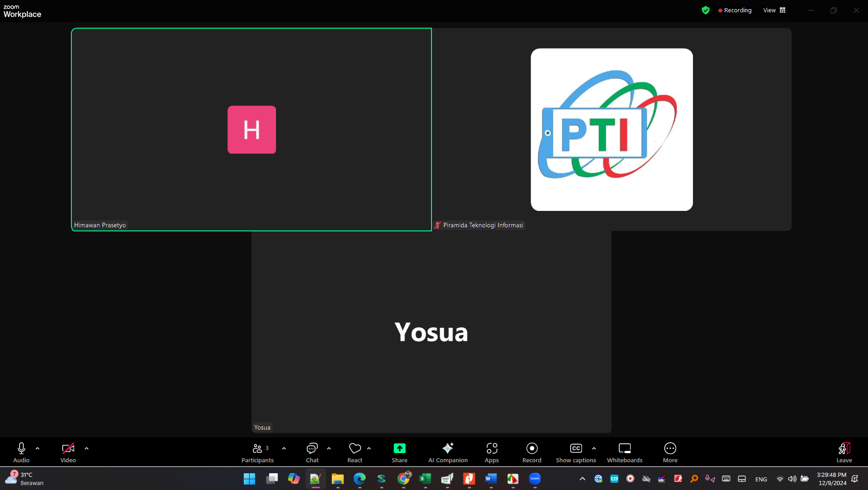
Task: Open the React emoji menu
Action: 355,452
